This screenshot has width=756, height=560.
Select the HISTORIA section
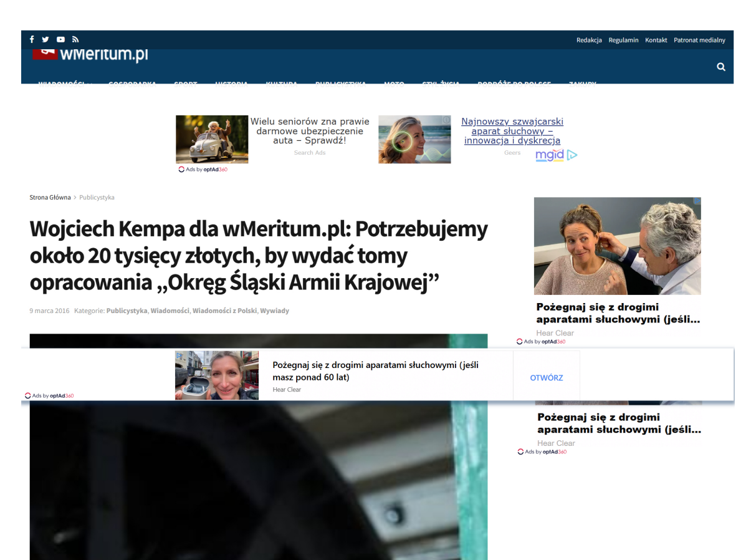tap(231, 82)
